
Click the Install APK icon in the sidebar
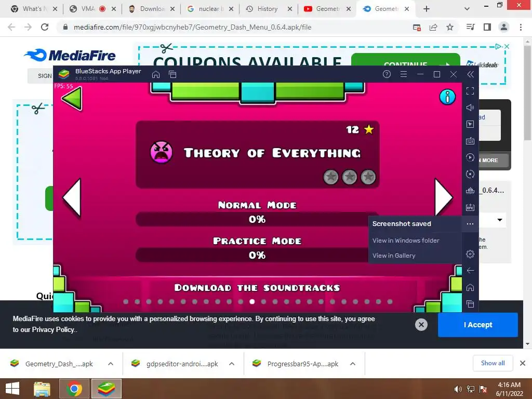click(470, 207)
